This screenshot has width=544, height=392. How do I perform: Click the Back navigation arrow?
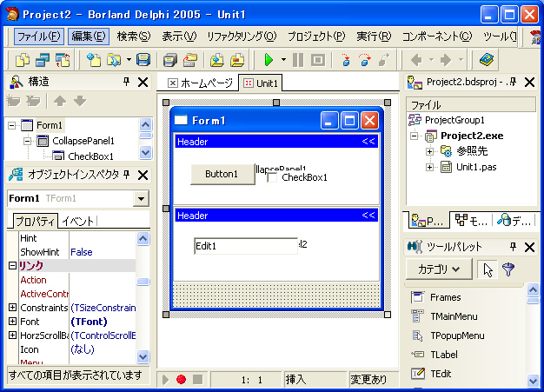(x=416, y=60)
